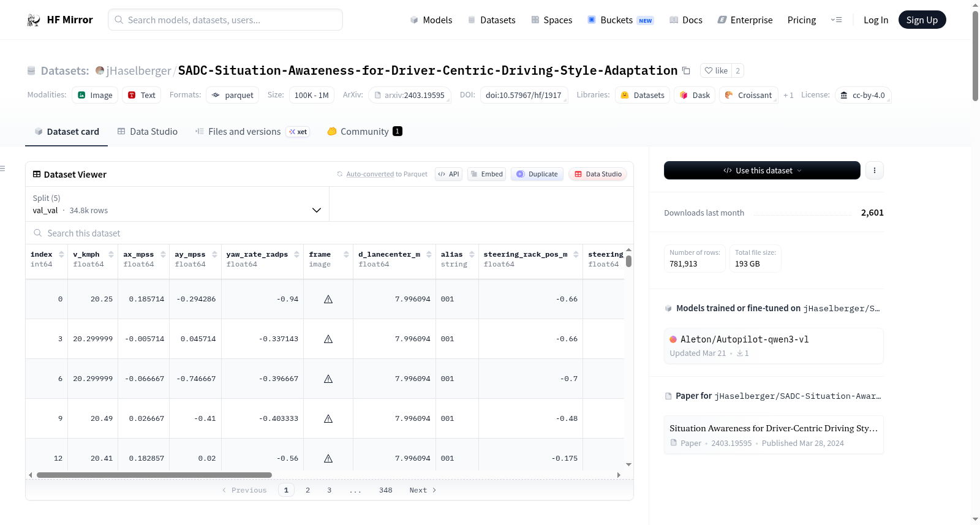Open the arxiv:2403.19595 tag
980x525 pixels.
[x=410, y=95]
